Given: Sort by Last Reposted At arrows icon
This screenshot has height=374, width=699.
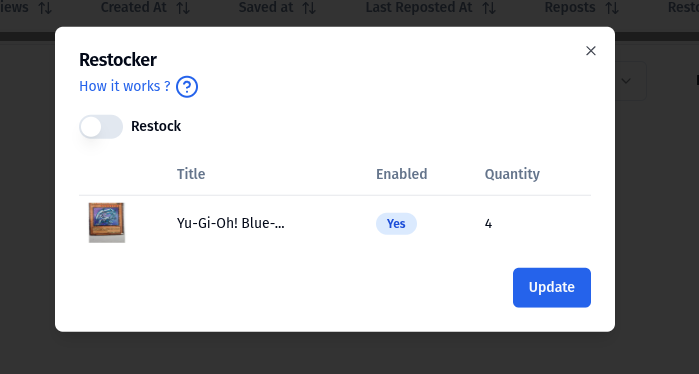Looking at the screenshot, I should 489,8.
